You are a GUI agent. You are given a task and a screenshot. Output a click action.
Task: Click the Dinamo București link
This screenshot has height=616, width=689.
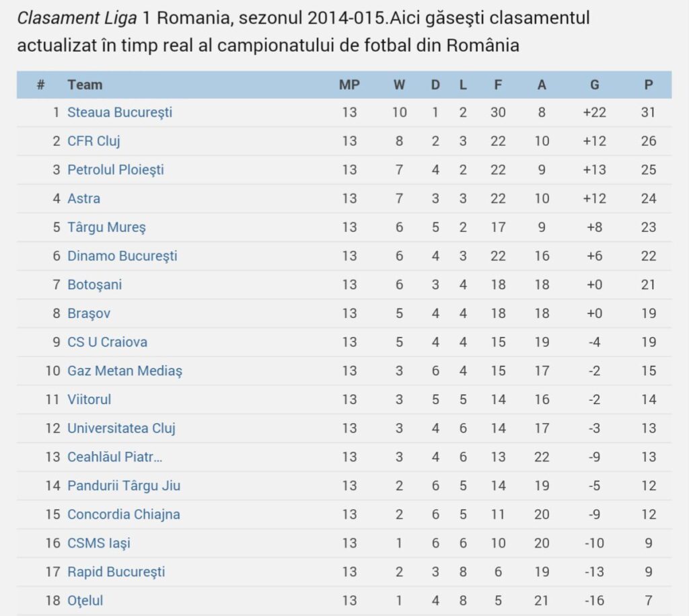(122, 256)
